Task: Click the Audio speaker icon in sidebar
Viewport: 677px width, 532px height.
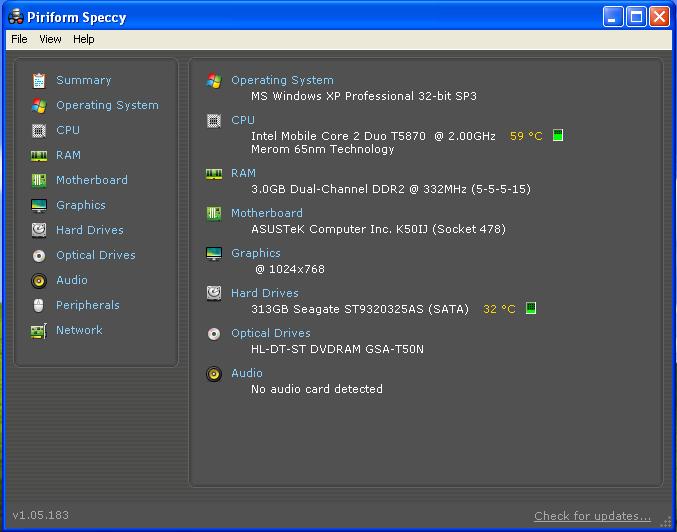Action: 39,281
